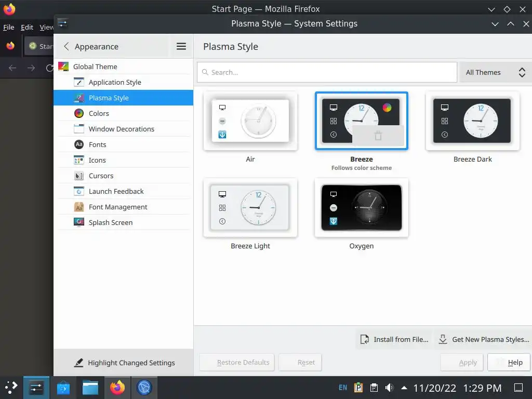The image size is (532, 399).
Task: Open Help for Plasma Style
Action: tap(509, 362)
